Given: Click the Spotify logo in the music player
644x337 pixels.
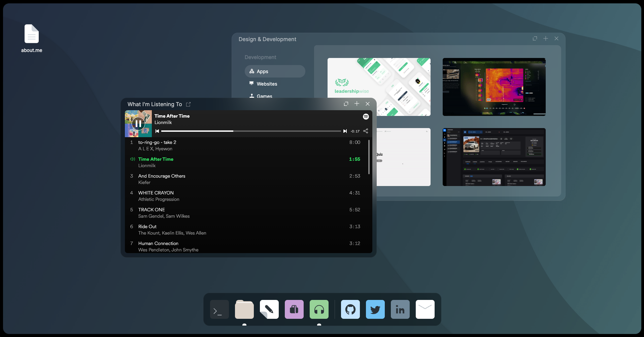Looking at the screenshot, I should coord(365,116).
